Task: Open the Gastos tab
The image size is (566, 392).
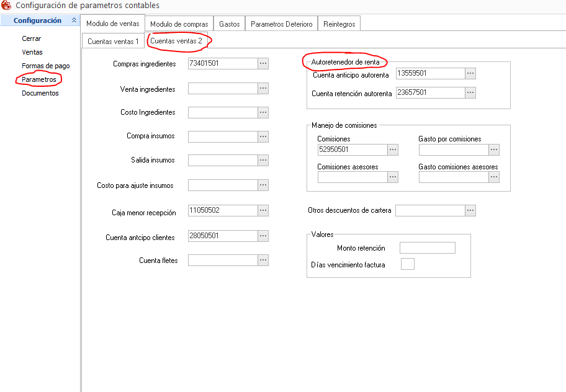Action: click(x=230, y=24)
